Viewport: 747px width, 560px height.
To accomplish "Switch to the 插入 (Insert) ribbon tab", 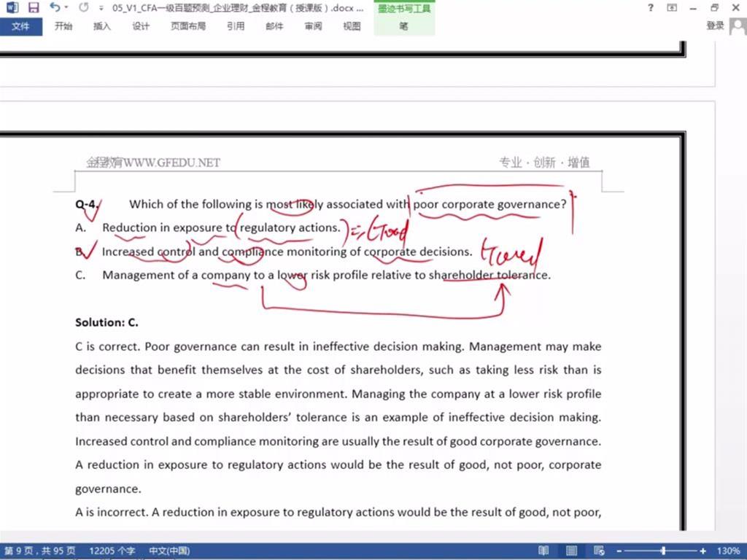I will pos(101,26).
